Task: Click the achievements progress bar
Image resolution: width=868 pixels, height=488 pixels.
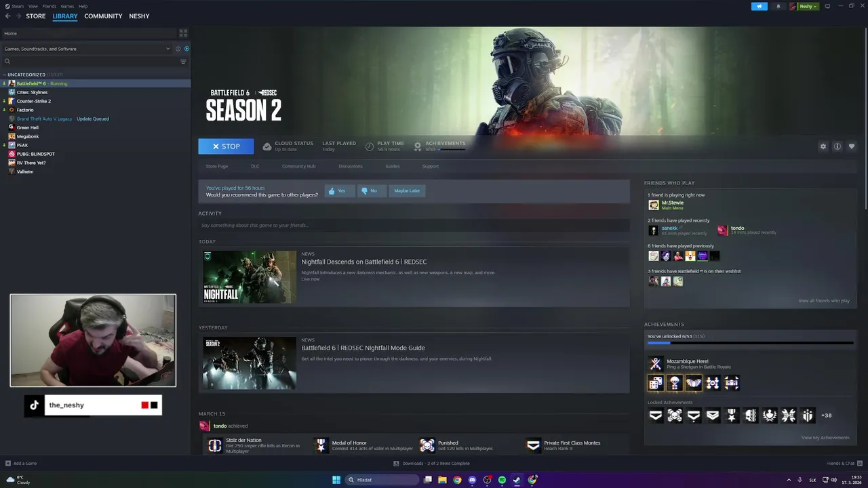Action: [x=750, y=344]
